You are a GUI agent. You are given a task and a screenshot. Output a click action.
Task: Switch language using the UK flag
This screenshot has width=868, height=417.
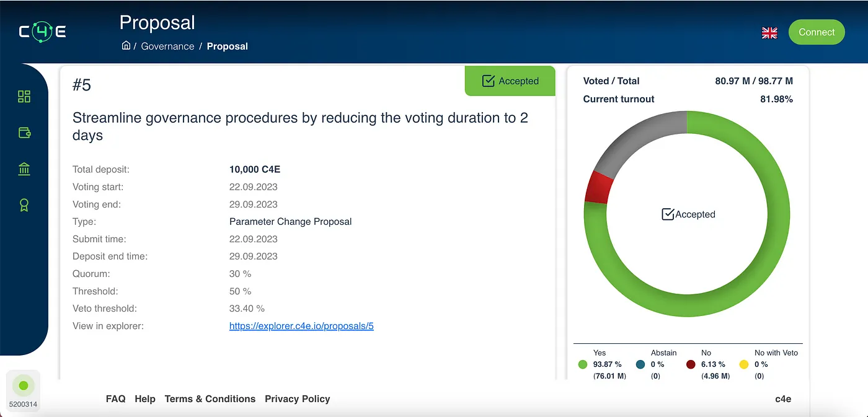[769, 33]
